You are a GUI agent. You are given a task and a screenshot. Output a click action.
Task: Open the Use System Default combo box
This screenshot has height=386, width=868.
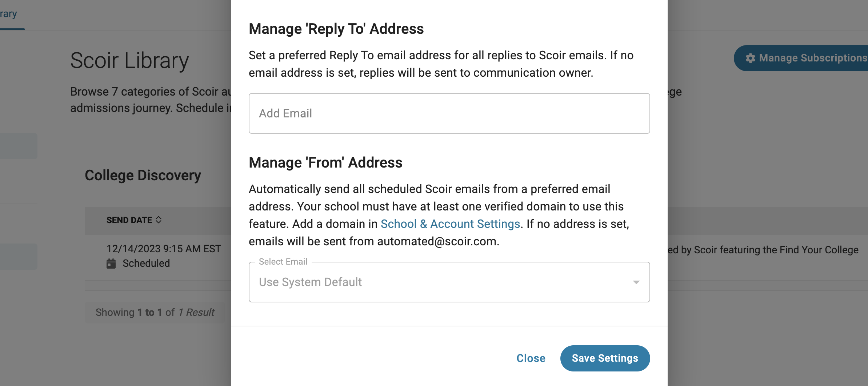(449, 282)
